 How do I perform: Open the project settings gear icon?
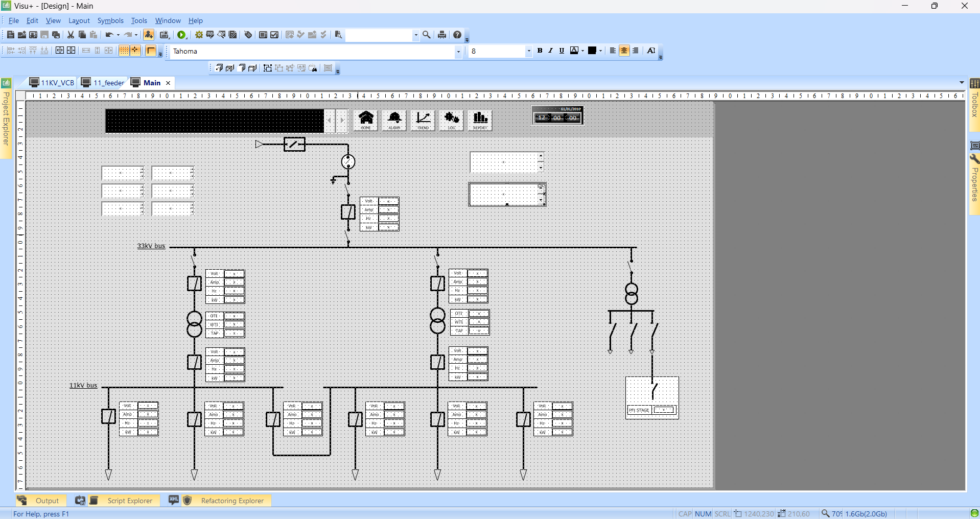198,35
